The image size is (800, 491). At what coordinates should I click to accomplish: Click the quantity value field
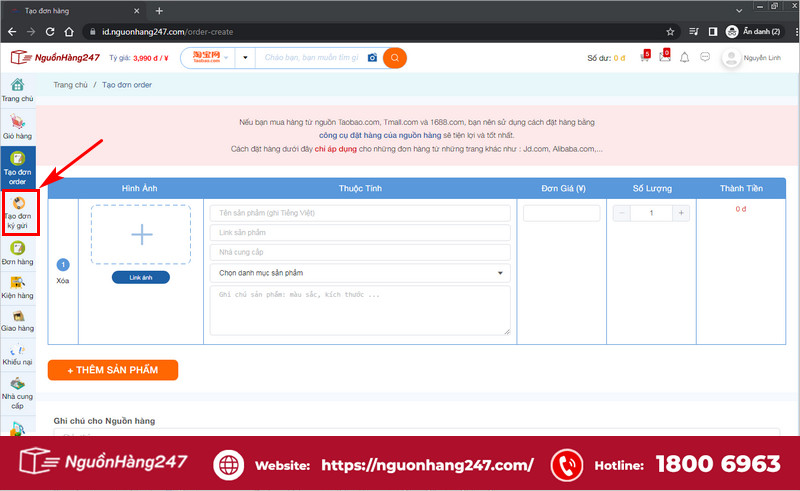[652, 213]
